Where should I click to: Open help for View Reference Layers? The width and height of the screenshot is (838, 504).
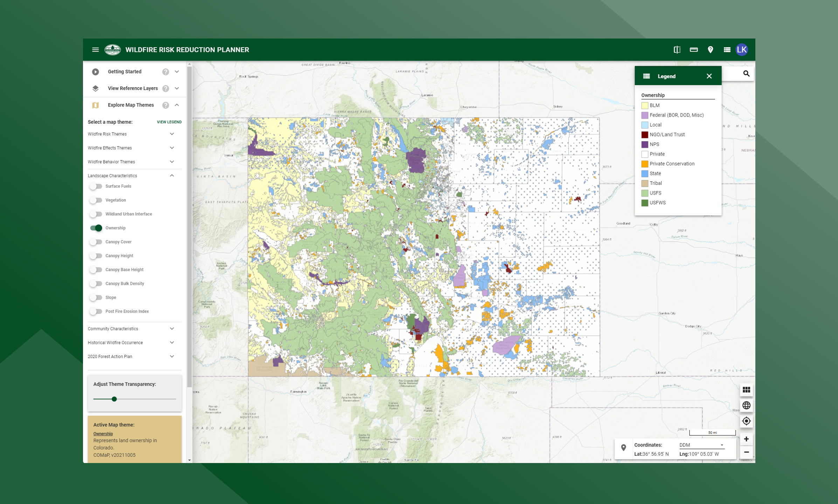tap(166, 88)
